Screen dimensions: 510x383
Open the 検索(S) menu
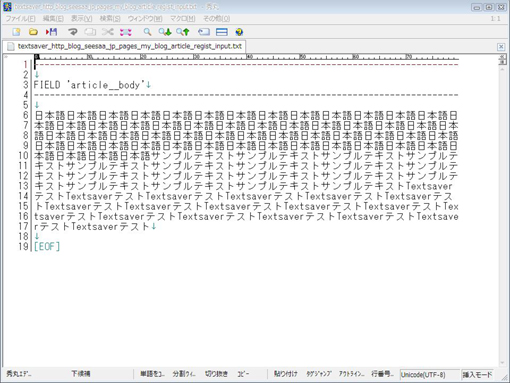[110, 19]
